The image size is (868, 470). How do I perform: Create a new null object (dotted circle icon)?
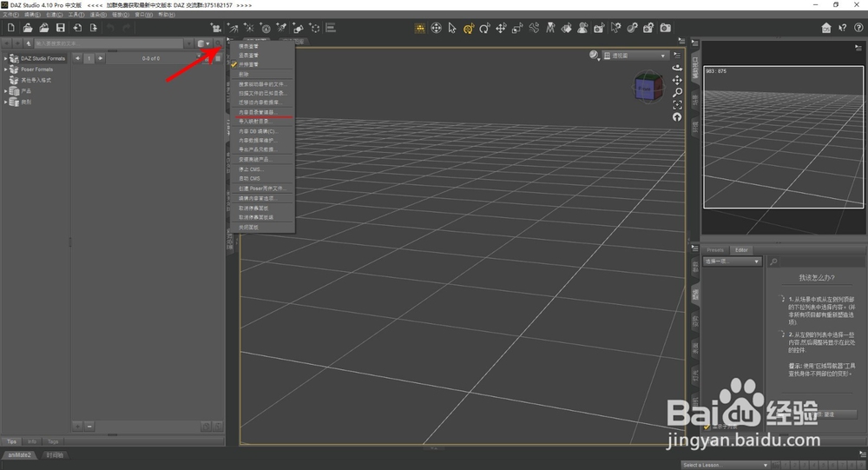[314, 28]
